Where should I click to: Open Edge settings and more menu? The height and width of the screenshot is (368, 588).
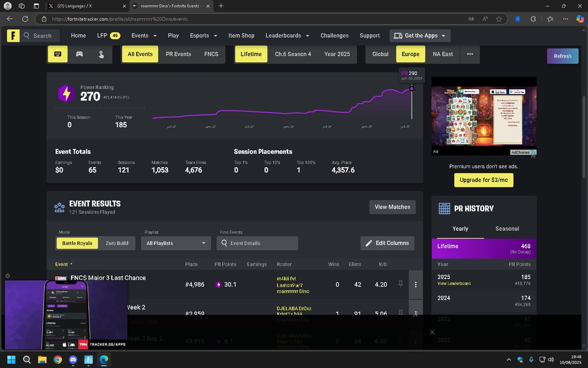[x=565, y=19]
